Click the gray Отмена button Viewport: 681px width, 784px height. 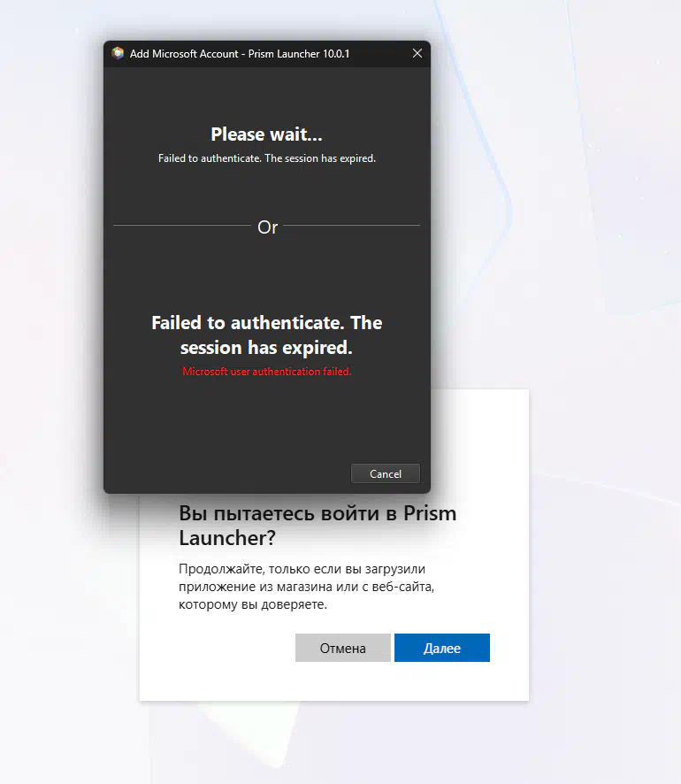click(343, 648)
